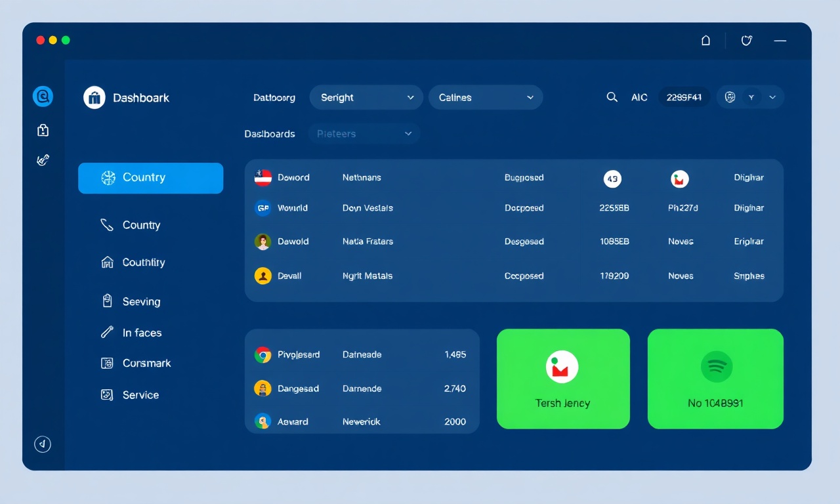840x504 pixels.
Task: Select the highlighted Country menu item
Action: pos(150,178)
